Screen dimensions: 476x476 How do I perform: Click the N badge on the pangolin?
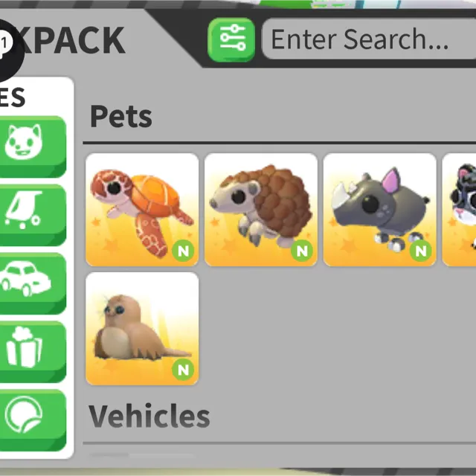click(x=302, y=251)
